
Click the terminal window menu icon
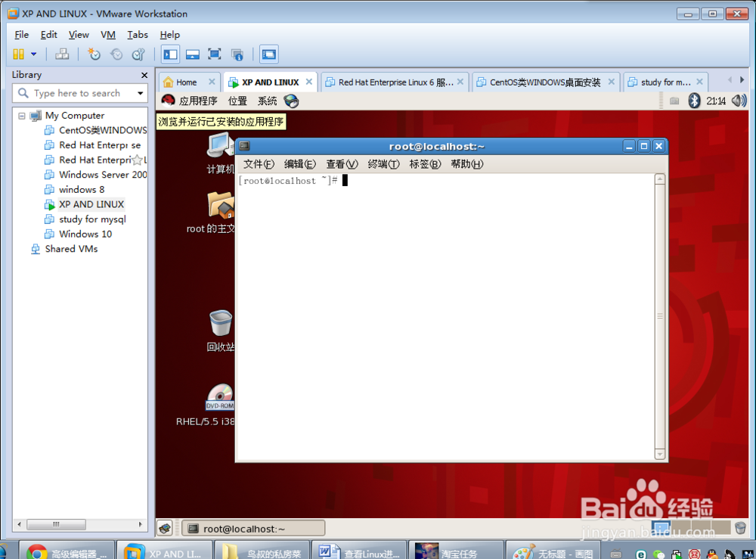pos(244,146)
